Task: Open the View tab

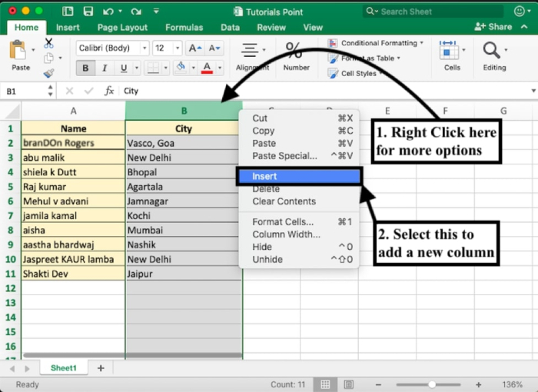Action: pyautogui.click(x=313, y=28)
